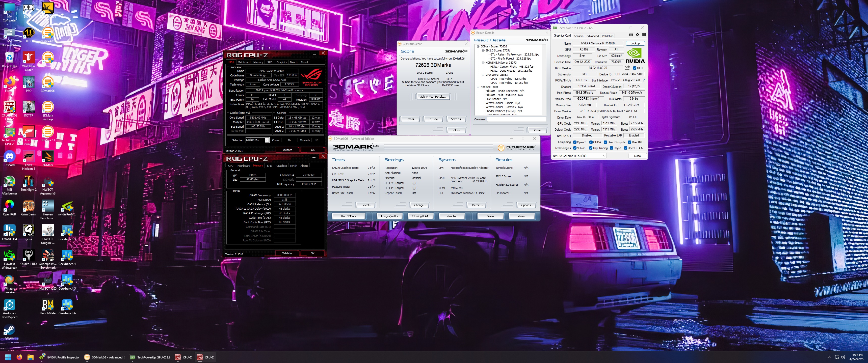Toggle the DirectML checkbox

(629, 142)
